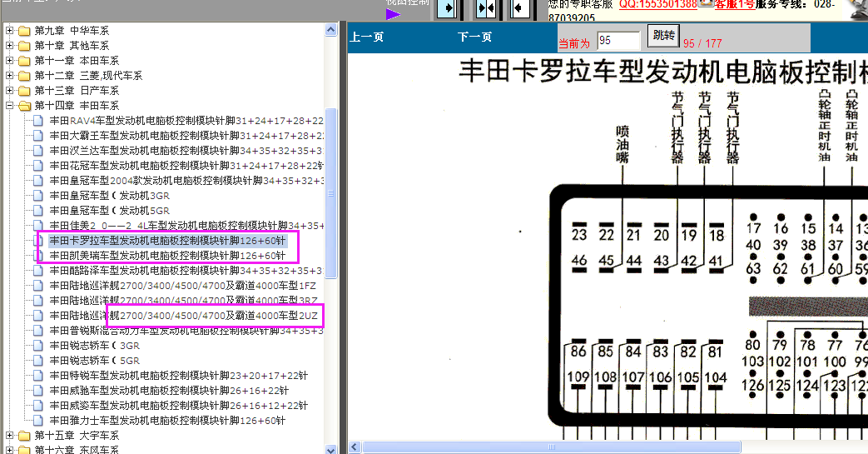Open 丰田陆地巡洋舰 霸道4000车型1FZ entry
Screen dimensions: 868x454
183,285
